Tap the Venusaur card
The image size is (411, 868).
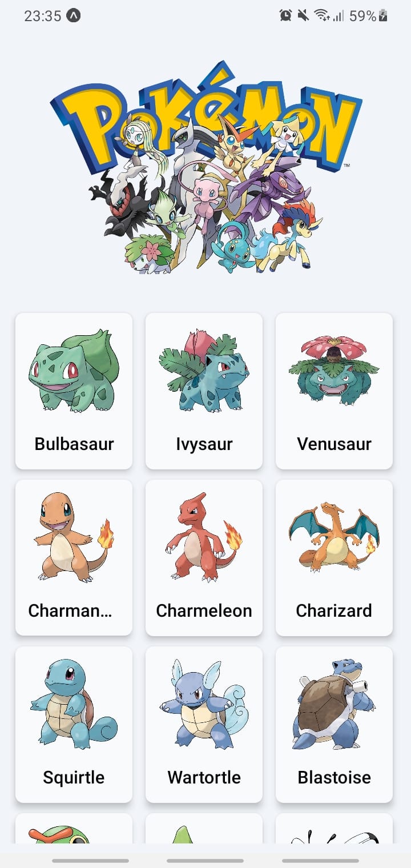334,391
